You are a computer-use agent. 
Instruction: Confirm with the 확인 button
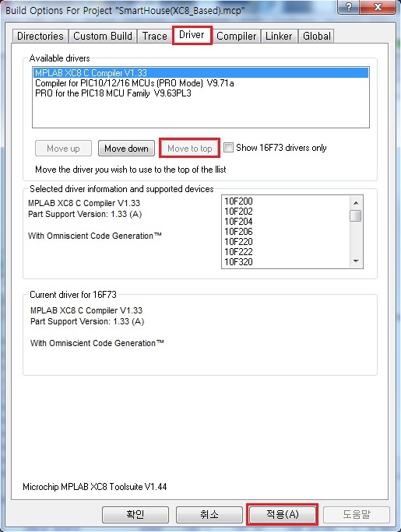coord(135,514)
